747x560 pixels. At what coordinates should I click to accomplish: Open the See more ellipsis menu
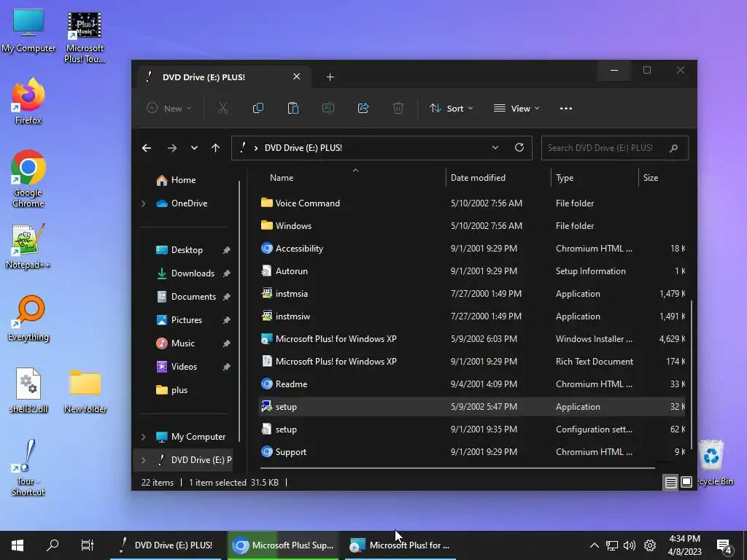pos(566,109)
